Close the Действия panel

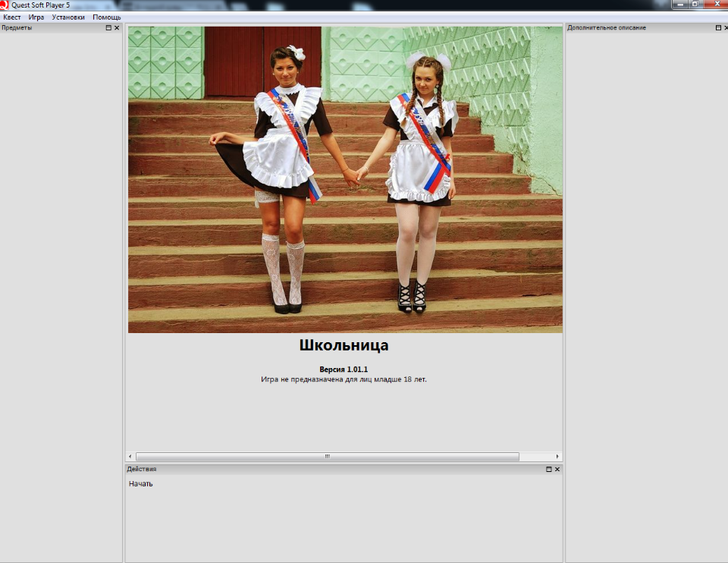[557, 469]
